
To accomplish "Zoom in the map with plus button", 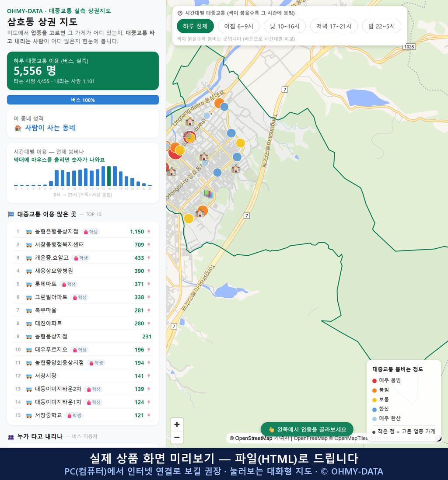I will click(177, 424).
